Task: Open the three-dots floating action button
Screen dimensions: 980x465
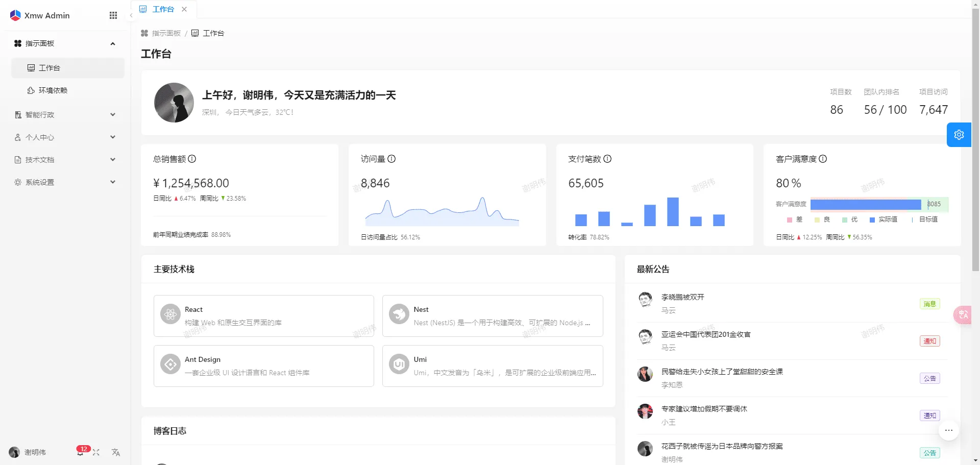Action: (x=949, y=430)
